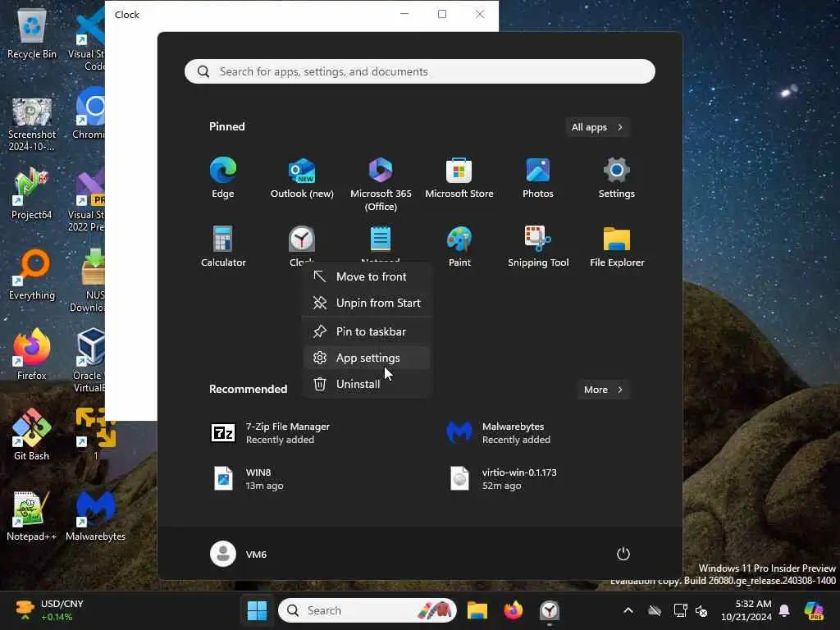Click the muted volume tray icon
This screenshot has height=630, width=840.
click(701, 610)
